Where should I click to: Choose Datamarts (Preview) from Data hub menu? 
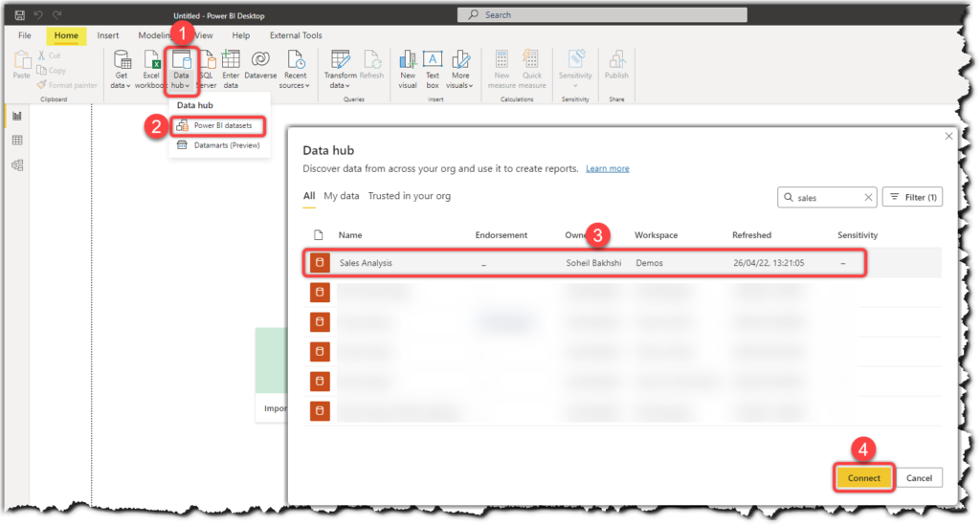tap(219, 145)
